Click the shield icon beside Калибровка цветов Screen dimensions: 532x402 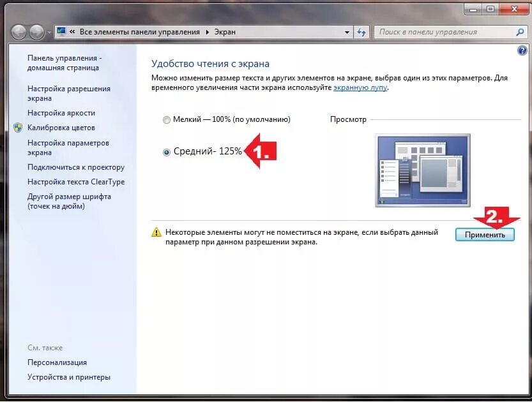(18, 128)
